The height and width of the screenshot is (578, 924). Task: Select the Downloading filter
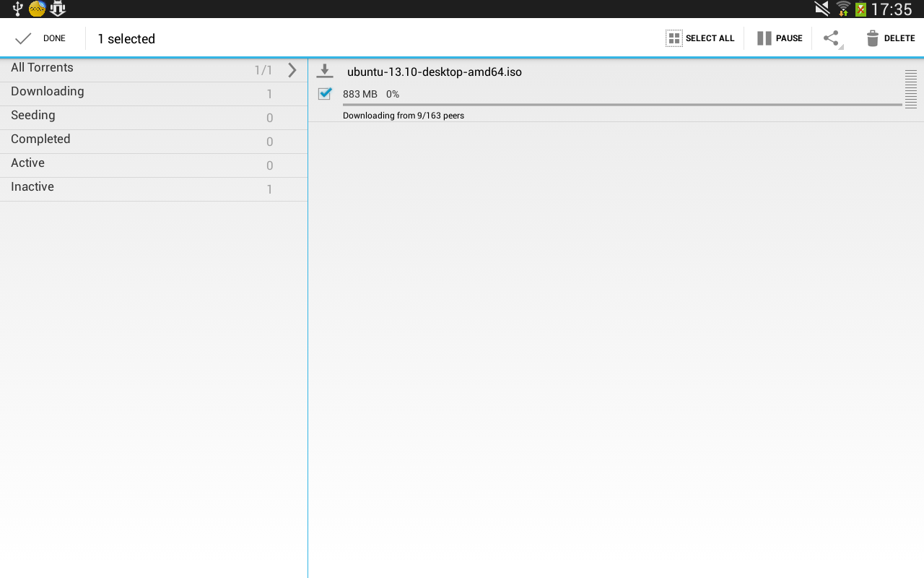(153, 94)
